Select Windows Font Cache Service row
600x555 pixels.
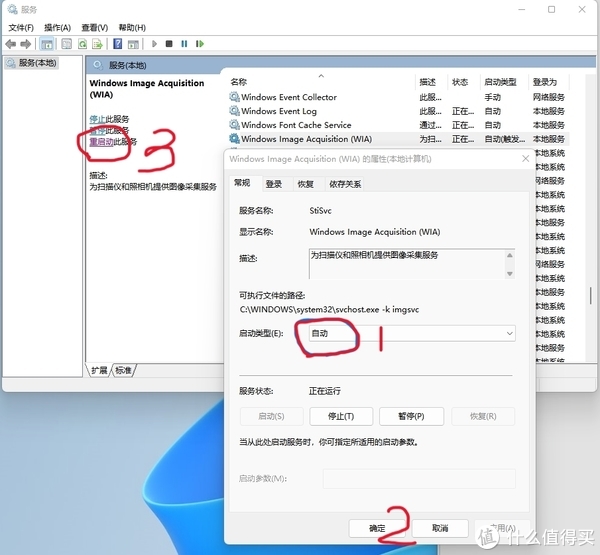click(x=398, y=125)
